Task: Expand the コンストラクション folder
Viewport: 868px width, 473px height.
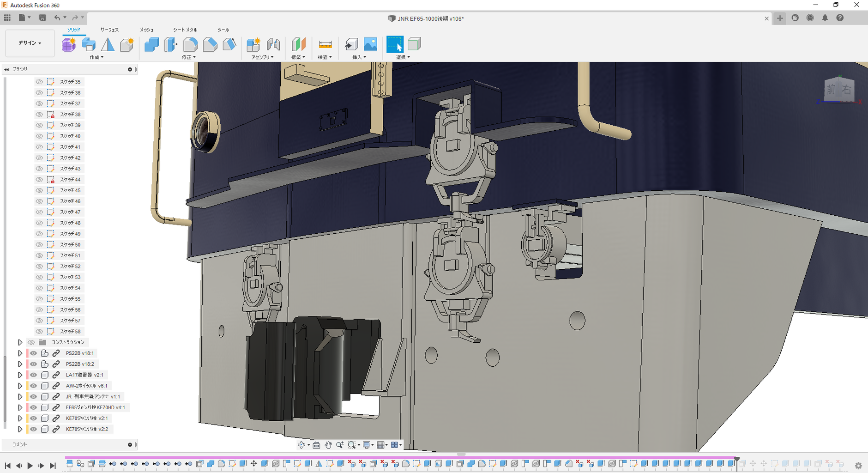Action: [20, 342]
